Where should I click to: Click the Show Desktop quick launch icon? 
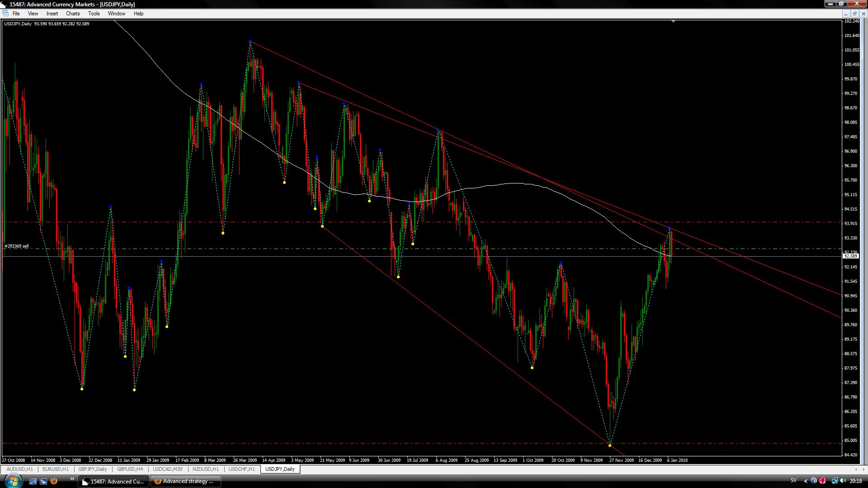33,481
